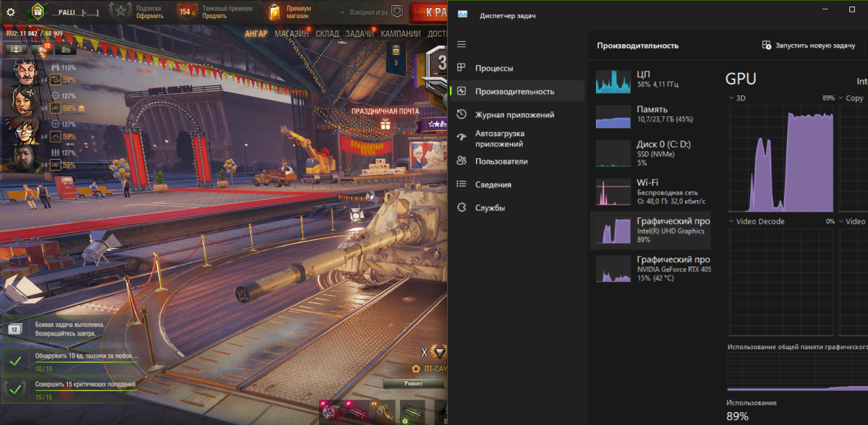Select the Память performance entry
Viewport: 868px width, 425px height.
click(651, 115)
